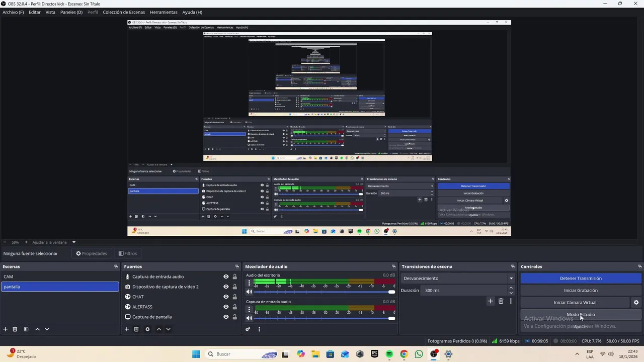Open the Paneles (D) menu
Image resolution: width=644 pixels, height=362 pixels.
tap(71, 12)
